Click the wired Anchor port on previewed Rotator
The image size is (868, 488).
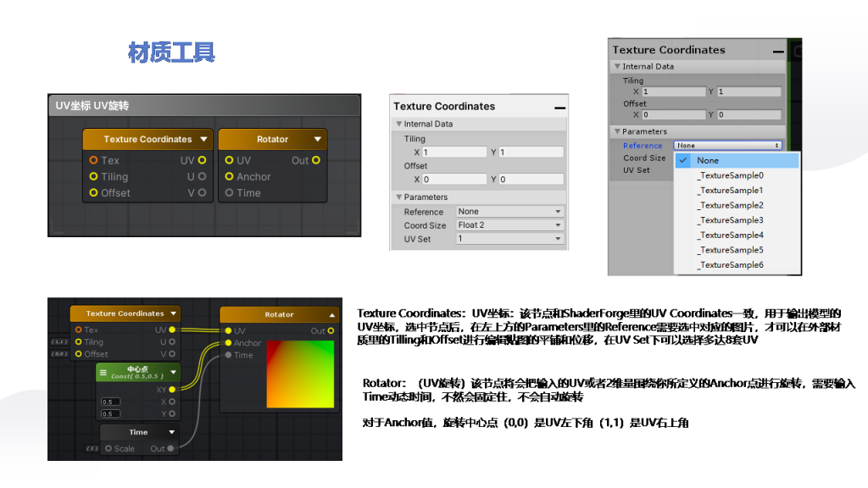[228, 342]
